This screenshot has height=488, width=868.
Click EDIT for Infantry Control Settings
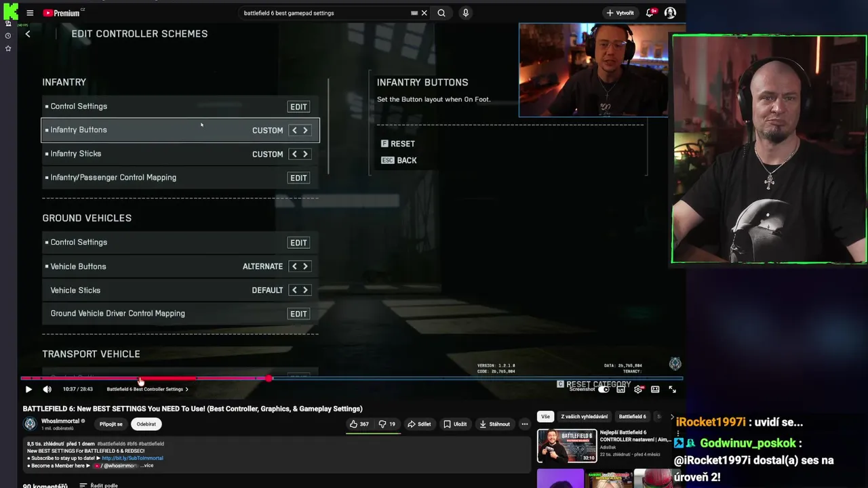coord(298,106)
